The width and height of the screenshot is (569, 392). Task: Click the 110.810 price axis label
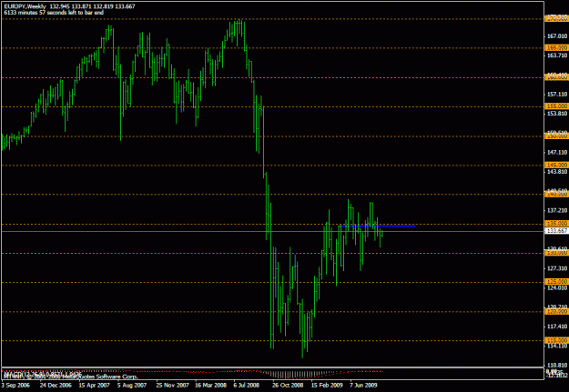(556, 365)
